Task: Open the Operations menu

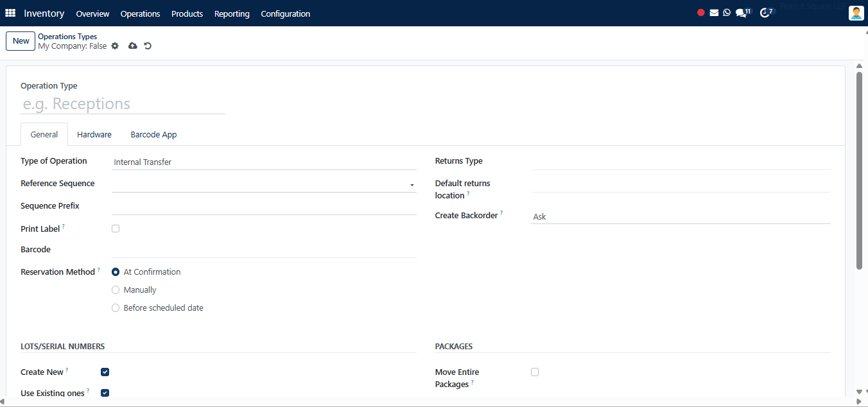Action: click(140, 13)
